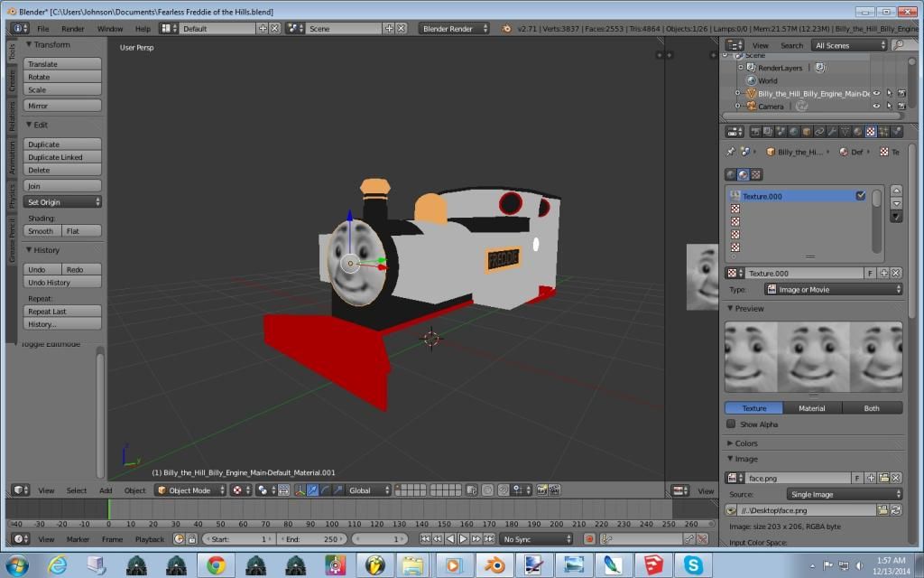This screenshot has width=924, height=578.
Task: Click the Duplicate Linked button
Action: click(x=62, y=157)
